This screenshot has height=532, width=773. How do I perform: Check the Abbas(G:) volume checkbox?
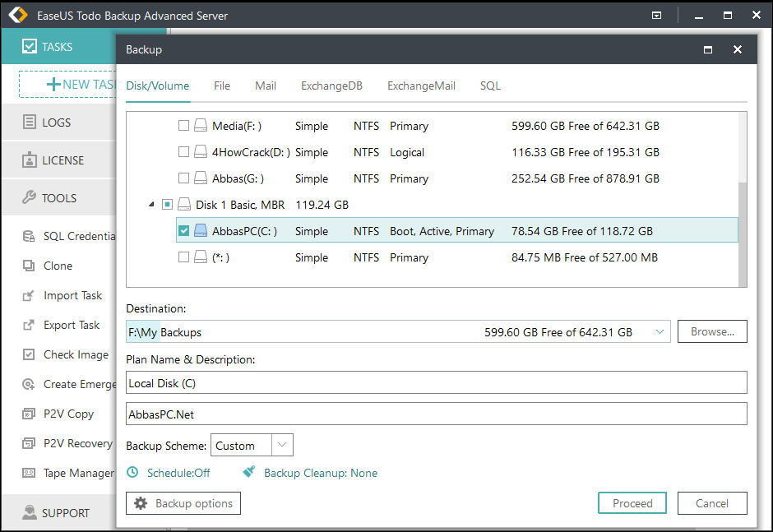pyautogui.click(x=183, y=178)
